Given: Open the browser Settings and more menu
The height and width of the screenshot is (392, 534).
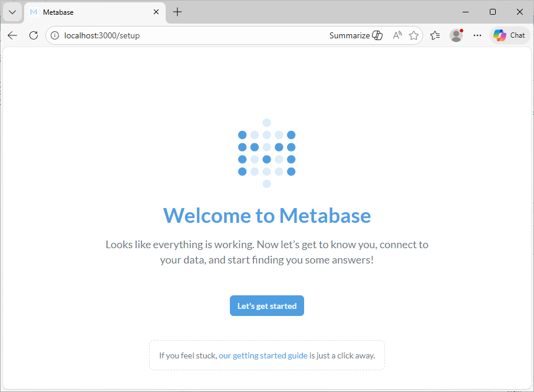Looking at the screenshot, I should click(477, 35).
